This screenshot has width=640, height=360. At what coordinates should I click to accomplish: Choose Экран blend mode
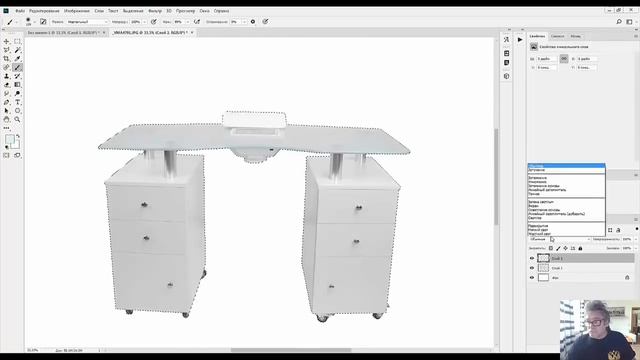pyautogui.click(x=533, y=206)
